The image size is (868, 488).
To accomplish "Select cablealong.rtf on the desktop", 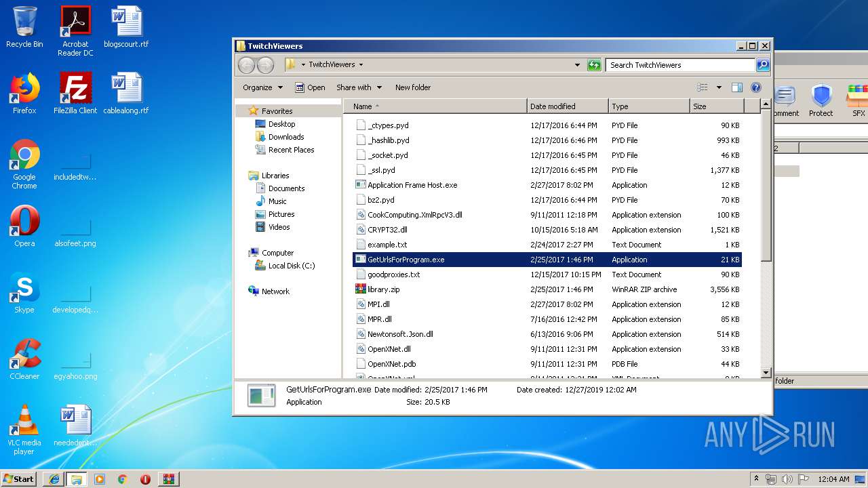I will [x=126, y=94].
